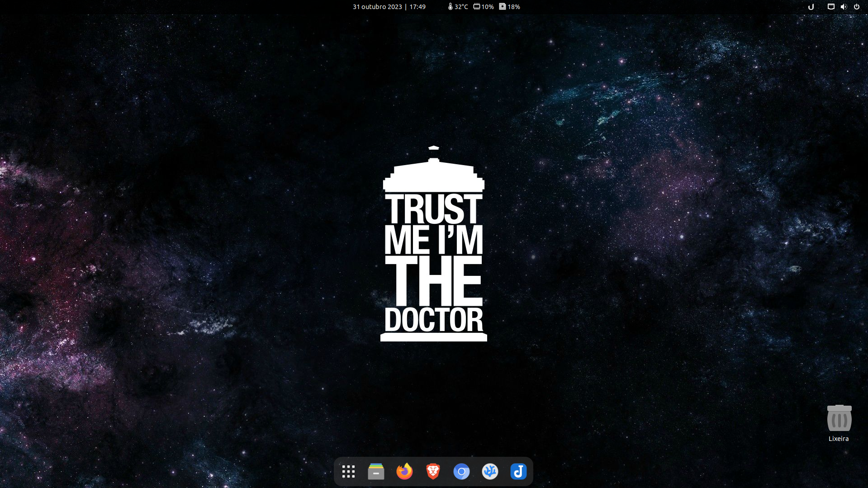This screenshot has width=868, height=488.
Task: Click the network icon in system tray
Action: tap(831, 7)
